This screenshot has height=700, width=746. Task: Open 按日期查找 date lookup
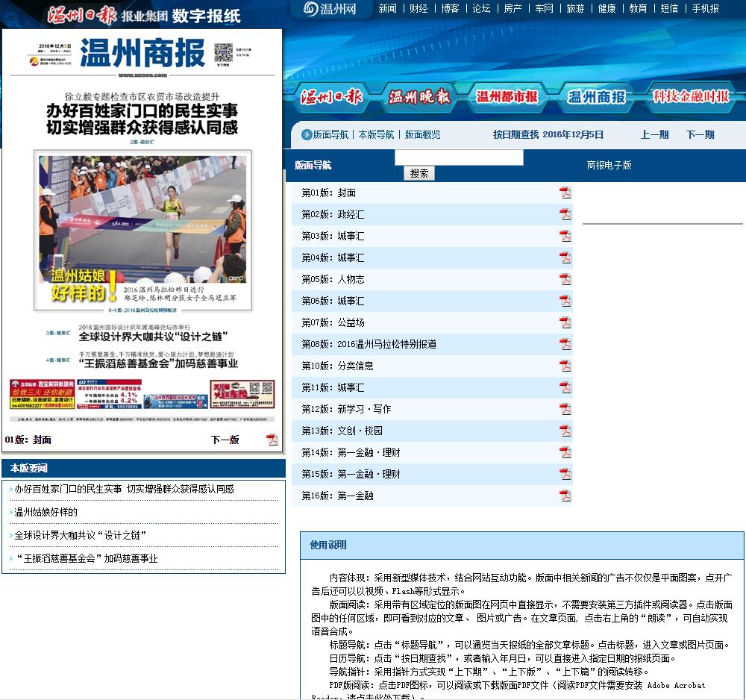point(515,134)
